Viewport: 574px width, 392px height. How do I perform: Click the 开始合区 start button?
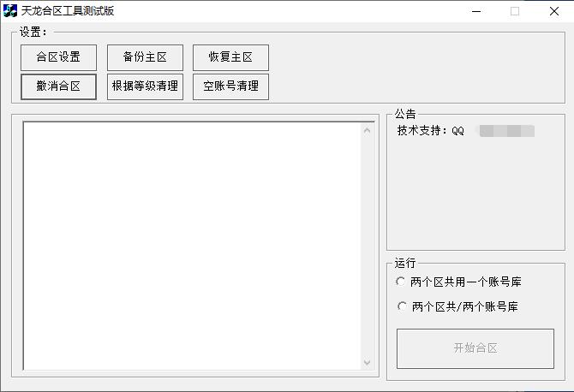click(475, 348)
